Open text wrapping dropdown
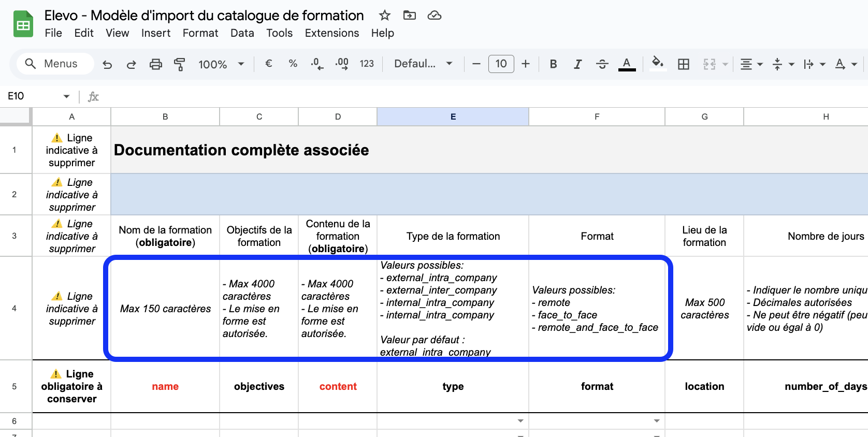The width and height of the screenshot is (868, 437). [814, 64]
